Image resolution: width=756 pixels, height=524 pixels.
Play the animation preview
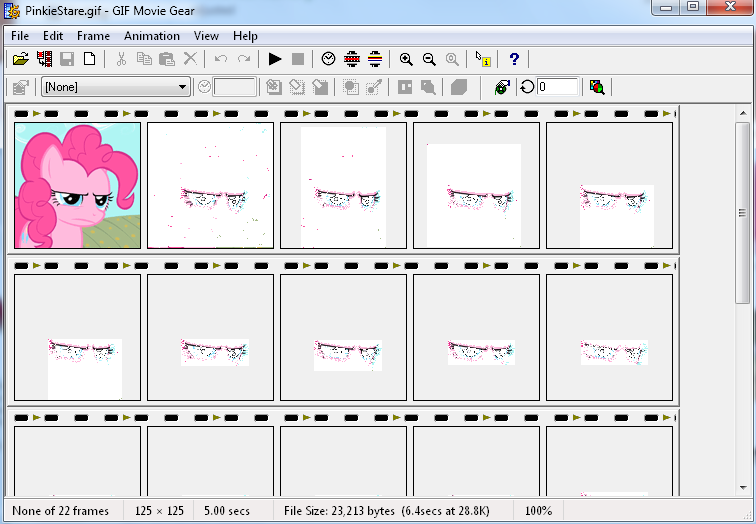[x=275, y=59]
